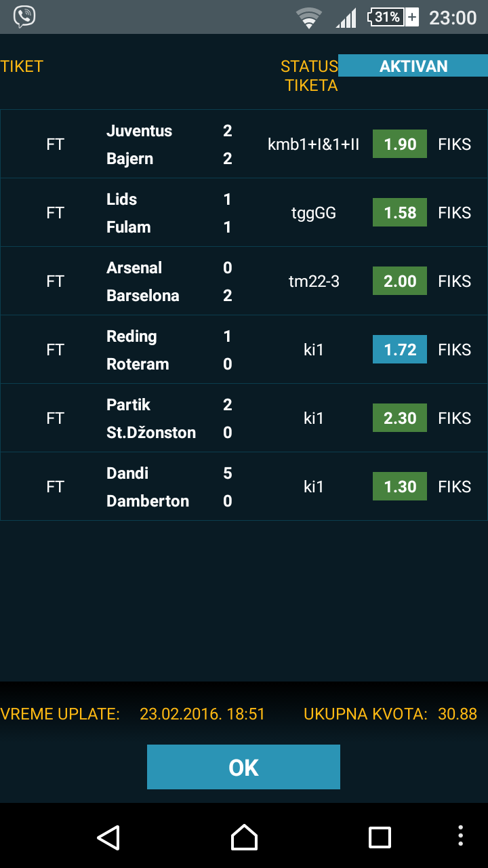Tap the cellular signal strength icon
The height and width of the screenshot is (868, 488).
click(346, 18)
